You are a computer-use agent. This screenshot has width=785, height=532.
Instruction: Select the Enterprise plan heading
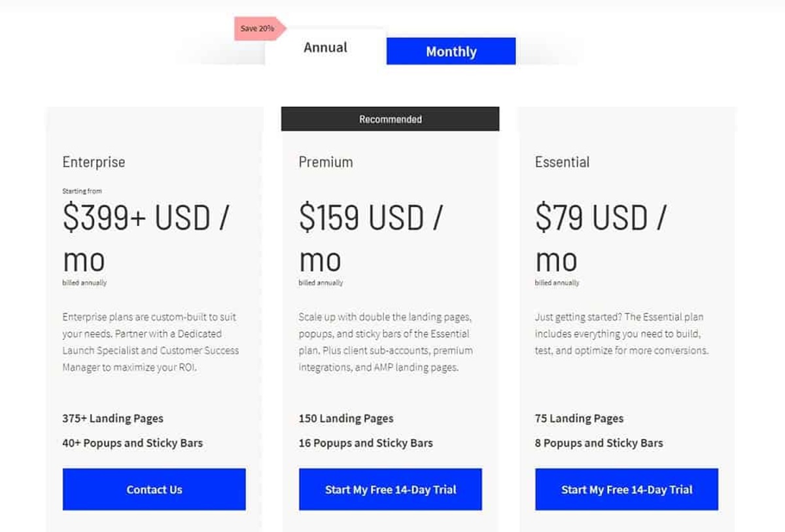tap(94, 162)
